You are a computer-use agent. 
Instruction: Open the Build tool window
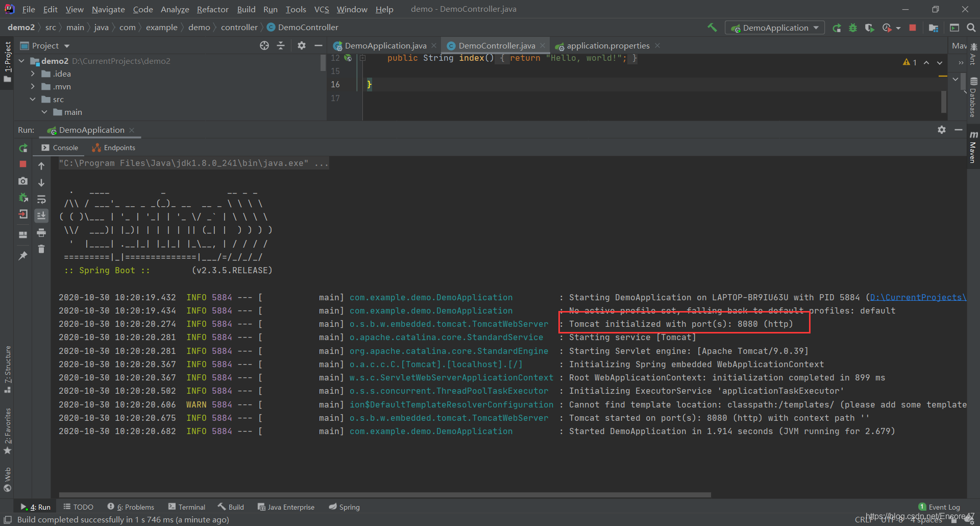[231, 507]
